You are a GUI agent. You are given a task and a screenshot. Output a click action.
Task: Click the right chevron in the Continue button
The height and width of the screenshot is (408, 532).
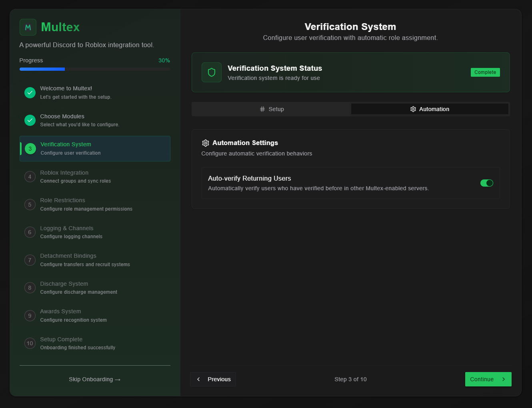tap(504, 379)
